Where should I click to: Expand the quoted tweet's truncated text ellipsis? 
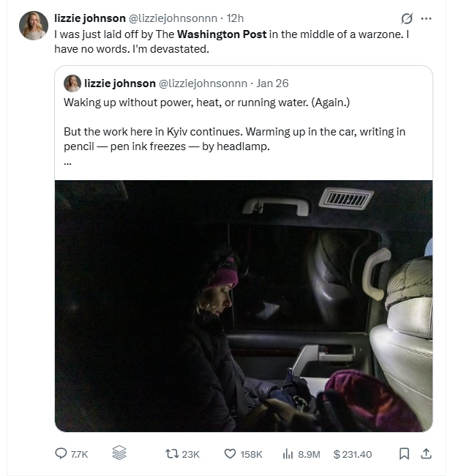[68, 161]
